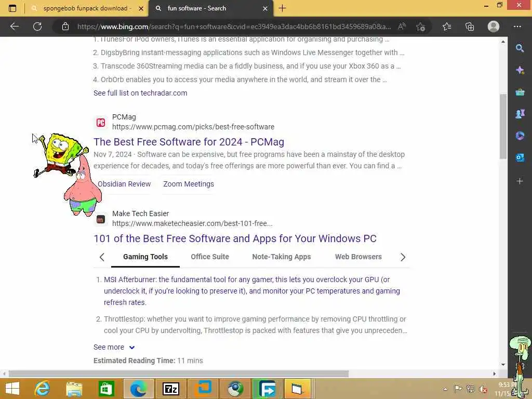Open the maketecheasier.com URL link
The image size is (532, 399).
coord(192,223)
